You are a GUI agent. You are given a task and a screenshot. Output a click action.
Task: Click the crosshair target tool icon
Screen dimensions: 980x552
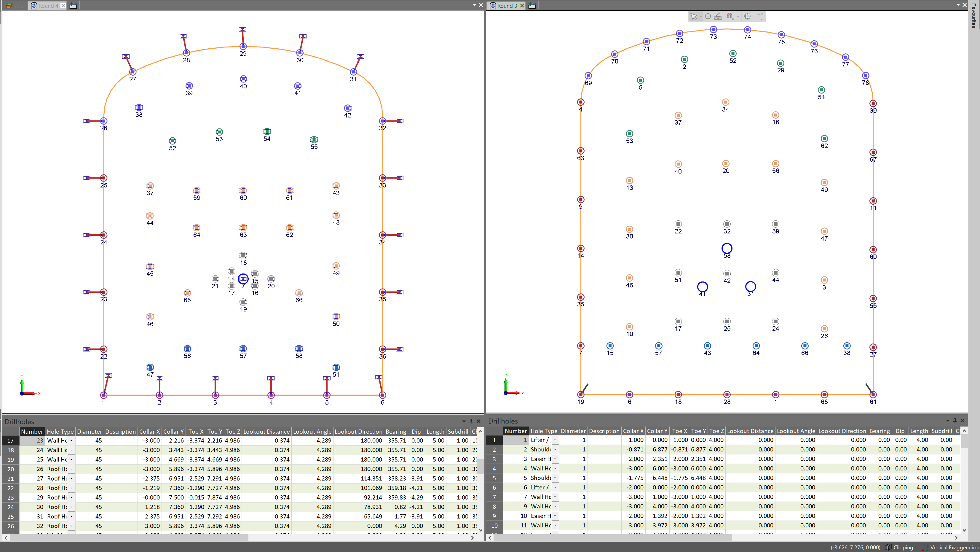pyautogui.click(x=708, y=16)
